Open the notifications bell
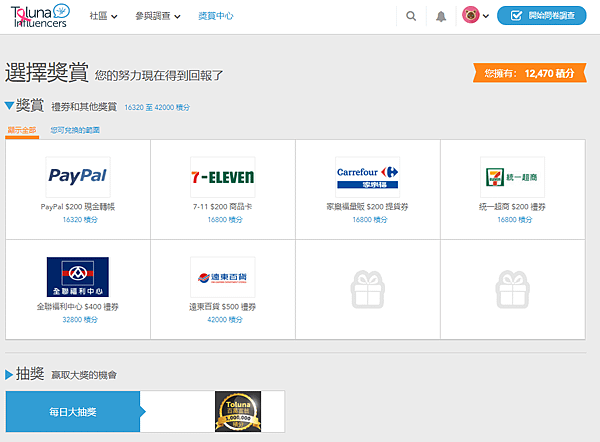The width and height of the screenshot is (600, 442). tap(441, 16)
